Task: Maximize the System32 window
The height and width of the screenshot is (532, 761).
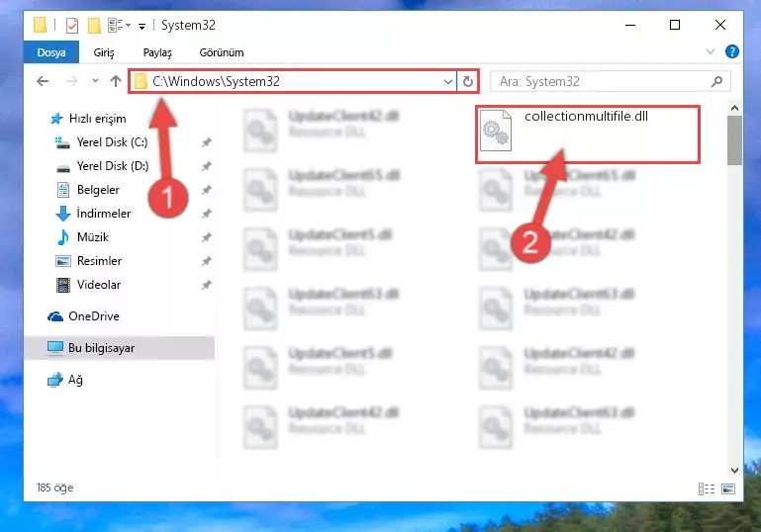Action: [675, 26]
